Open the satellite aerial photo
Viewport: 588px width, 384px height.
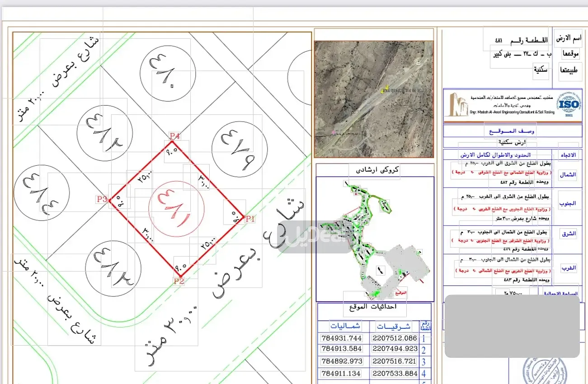tap(374, 99)
